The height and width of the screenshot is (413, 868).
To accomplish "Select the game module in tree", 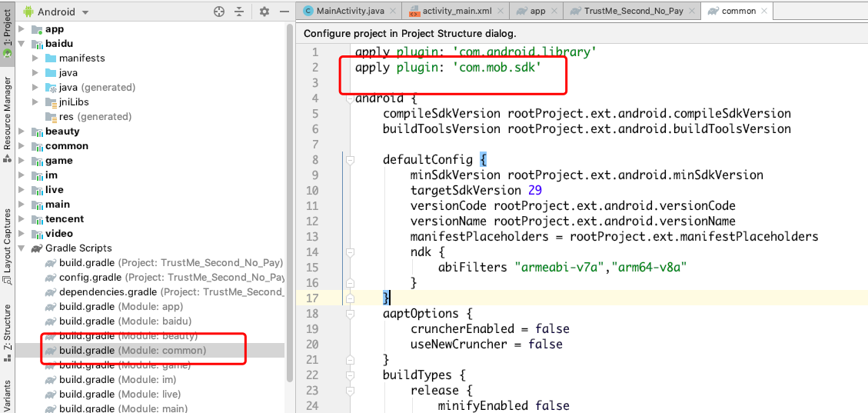I will tap(58, 161).
